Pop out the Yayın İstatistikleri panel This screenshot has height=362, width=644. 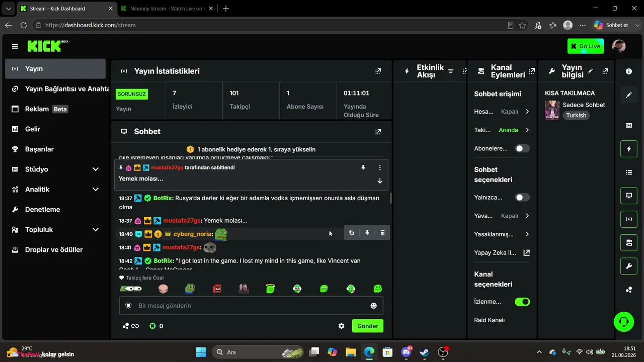[378, 71]
